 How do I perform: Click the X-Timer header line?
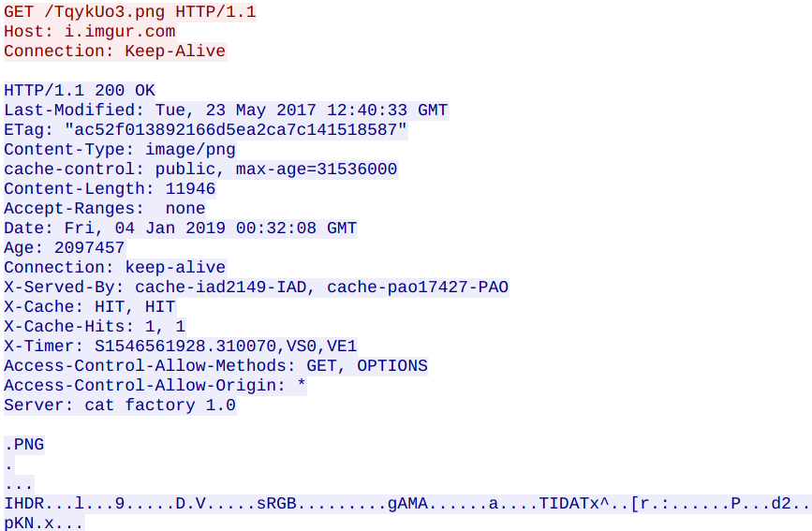pyautogui.click(x=180, y=347)
